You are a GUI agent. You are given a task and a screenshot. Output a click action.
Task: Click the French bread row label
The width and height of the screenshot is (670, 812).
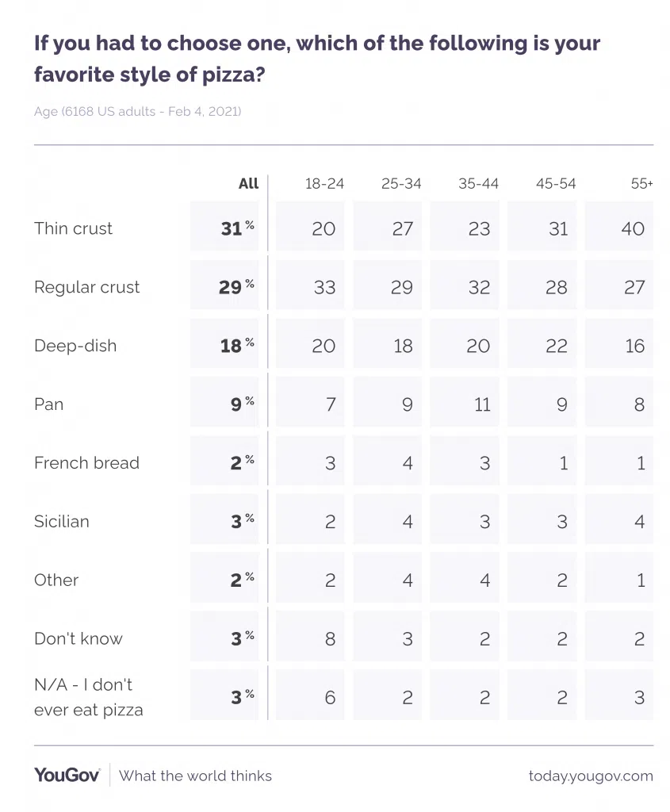click(x=86, y=463)
